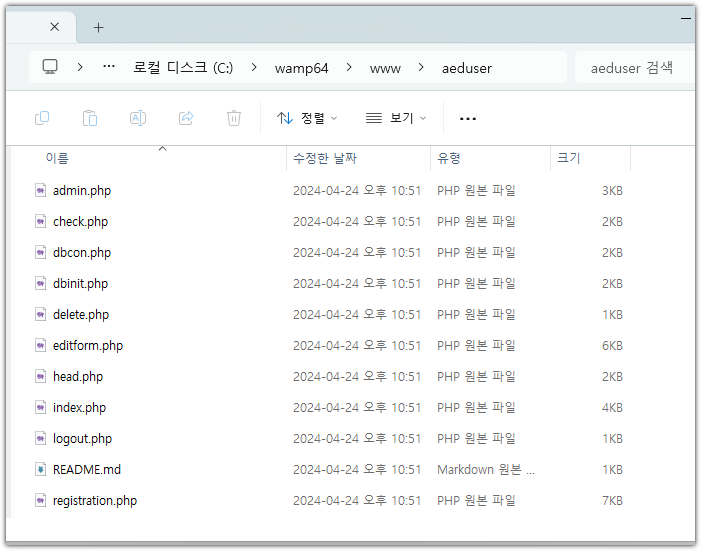Expand the chevron after wamp64 in path

point(349,68)
